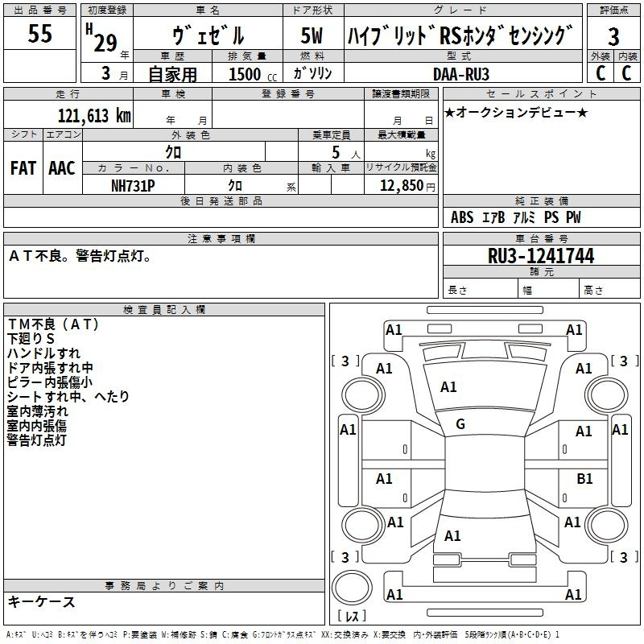This screenshot has width=644, height=644.
Task: Select inspector note ハンドルすれ
Action: [43, 353]
